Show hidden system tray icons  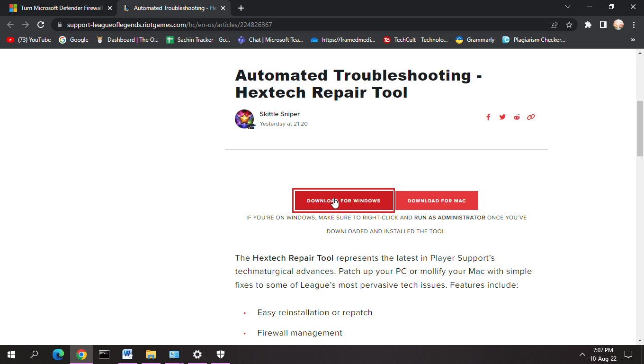pyautogui.click(x=582, y=355)
